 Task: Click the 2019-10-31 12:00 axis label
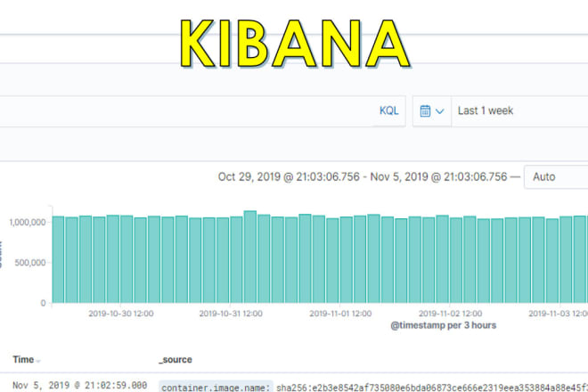click(231, 314)
